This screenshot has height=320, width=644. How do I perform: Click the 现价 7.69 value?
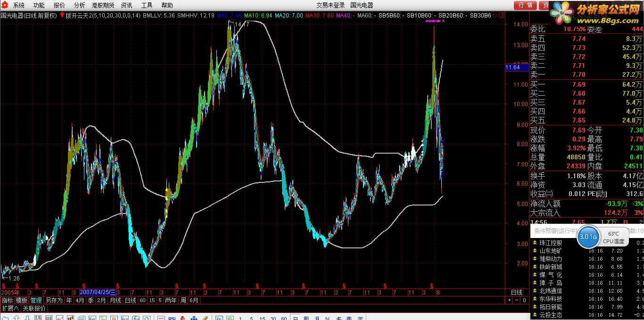(578, 131)
